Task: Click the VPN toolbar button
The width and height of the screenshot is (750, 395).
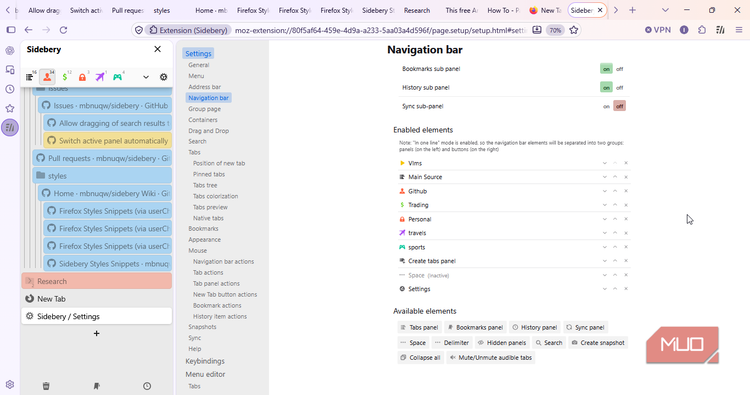Action: pos(658,30)
